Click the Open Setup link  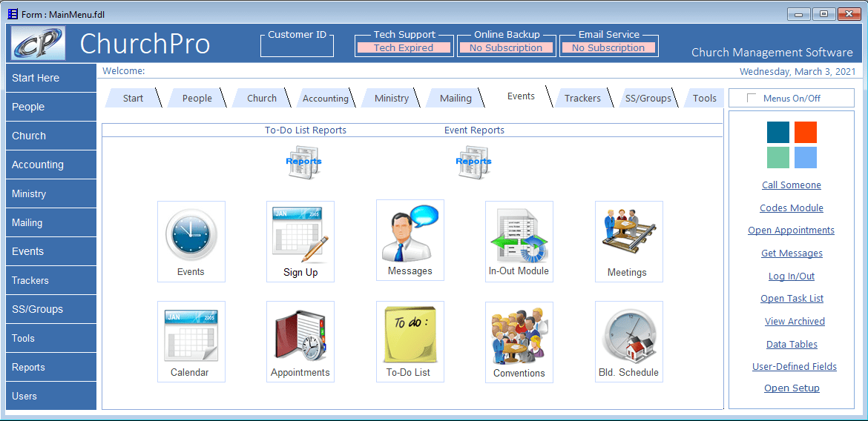tap(792, 388)
